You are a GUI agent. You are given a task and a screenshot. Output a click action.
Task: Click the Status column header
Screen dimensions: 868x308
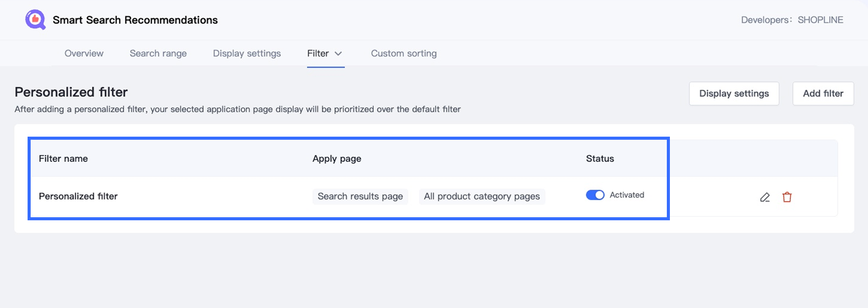point(600,159)
